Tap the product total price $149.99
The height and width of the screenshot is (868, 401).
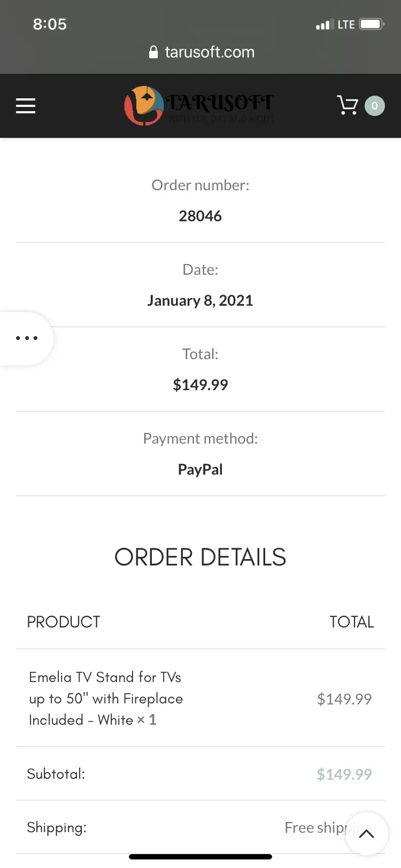pos(344,699)
